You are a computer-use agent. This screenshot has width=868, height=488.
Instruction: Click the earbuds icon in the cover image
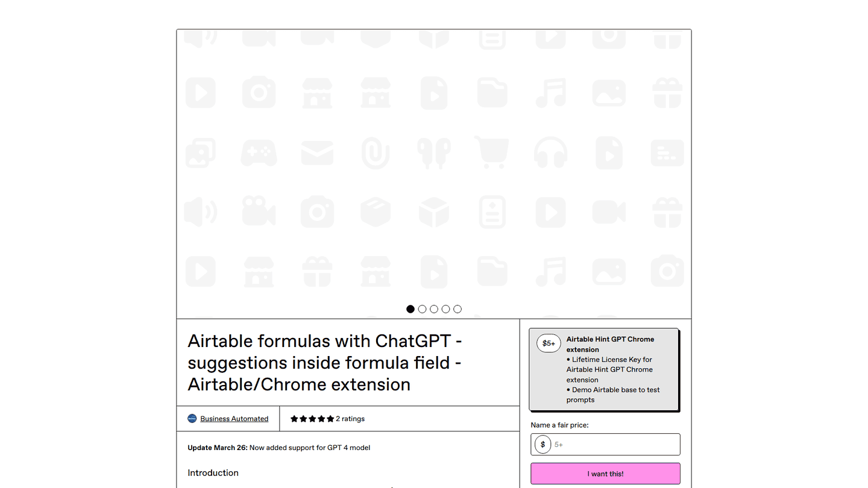[433, 152]
